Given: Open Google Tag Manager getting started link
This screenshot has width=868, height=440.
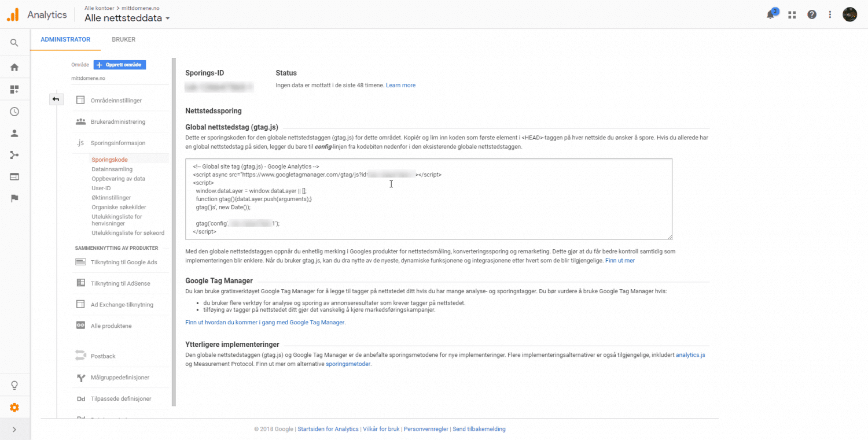Looking at the screenshot, I should 265,323.
